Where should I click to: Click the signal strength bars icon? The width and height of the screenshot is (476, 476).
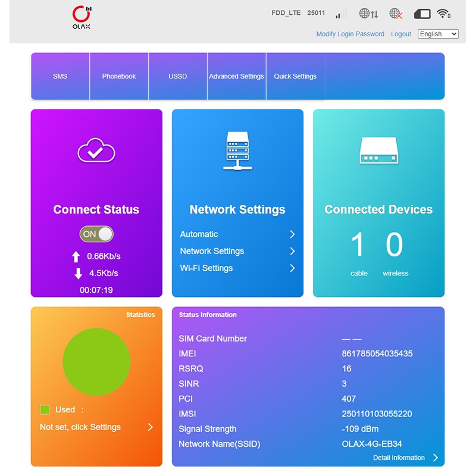pyautogui.click(x=341, y=13)
